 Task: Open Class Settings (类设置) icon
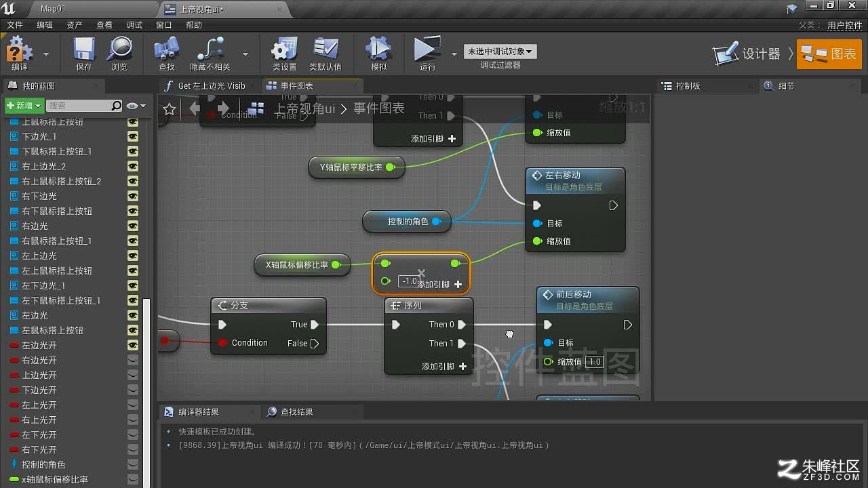(285, 49)
